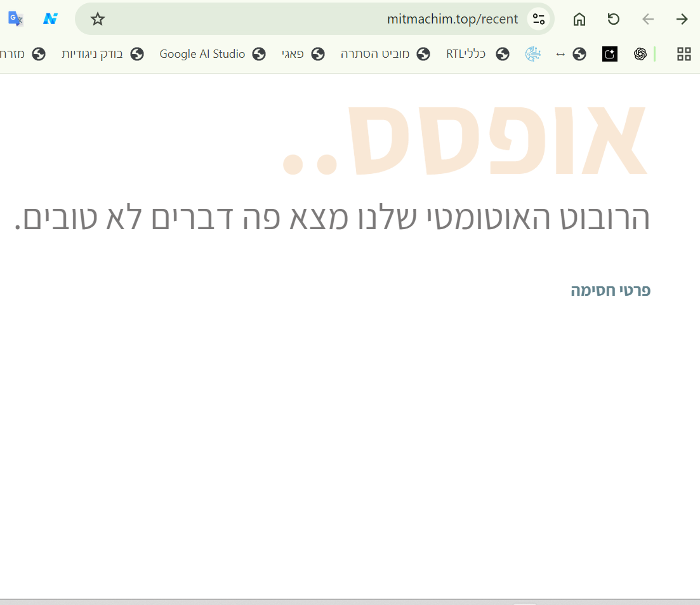
Task: Open the ChatGPT bookmark icon
Action: (x=640, y=54)
